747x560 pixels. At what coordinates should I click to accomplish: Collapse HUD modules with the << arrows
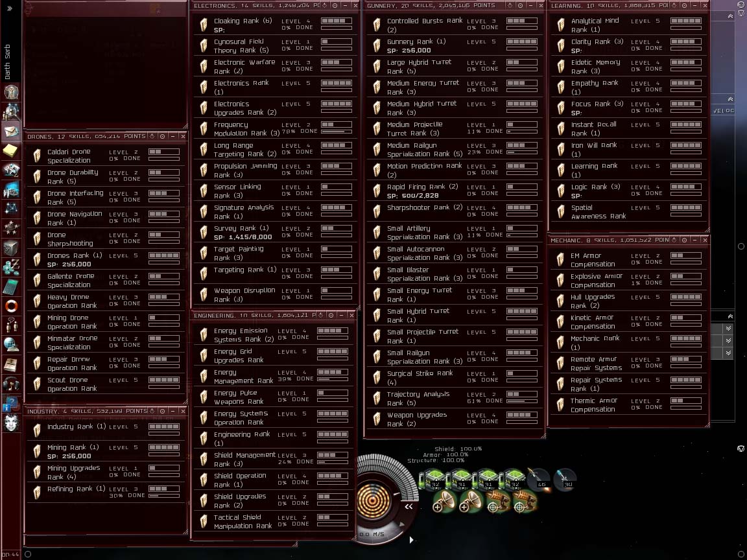pyautogui.click(x=409, y=507)
